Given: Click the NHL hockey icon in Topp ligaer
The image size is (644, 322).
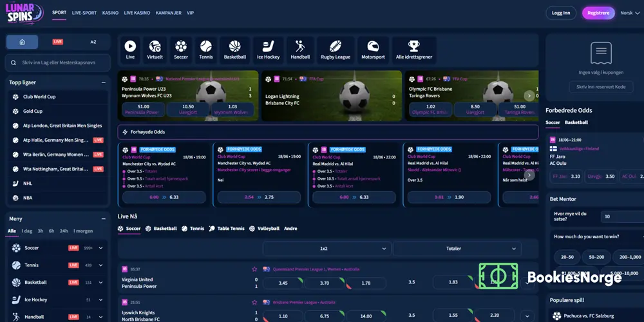Looking at the screenshot, I should tap(15, 183).
